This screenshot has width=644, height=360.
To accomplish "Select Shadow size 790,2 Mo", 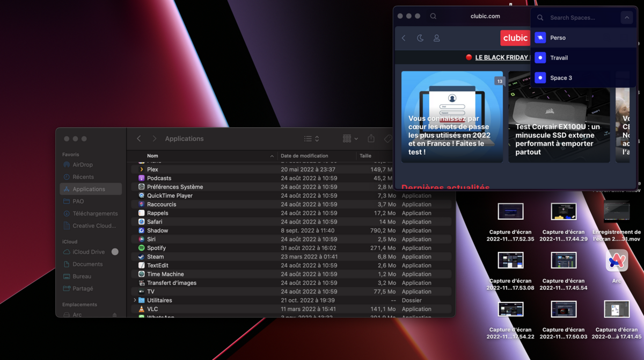I will point(383,231).
